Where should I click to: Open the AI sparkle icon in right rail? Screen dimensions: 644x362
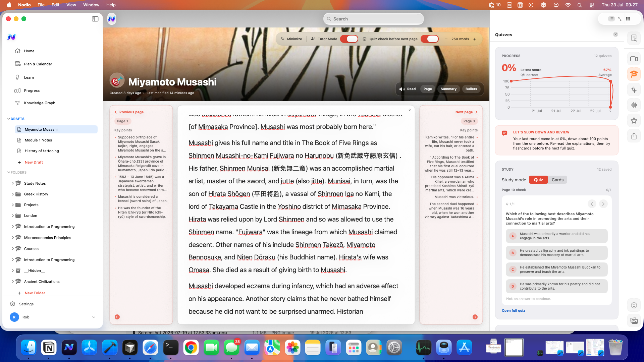click(634, 89)
